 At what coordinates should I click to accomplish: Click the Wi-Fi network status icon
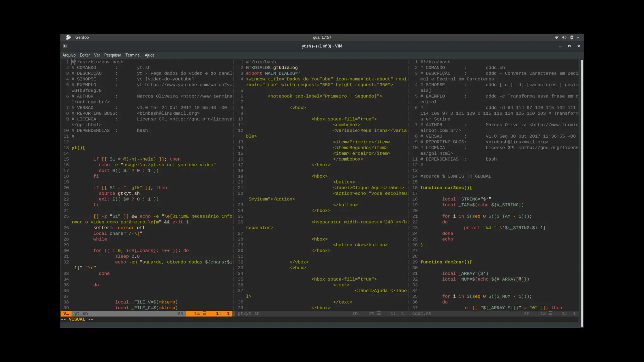coord(557,37)
